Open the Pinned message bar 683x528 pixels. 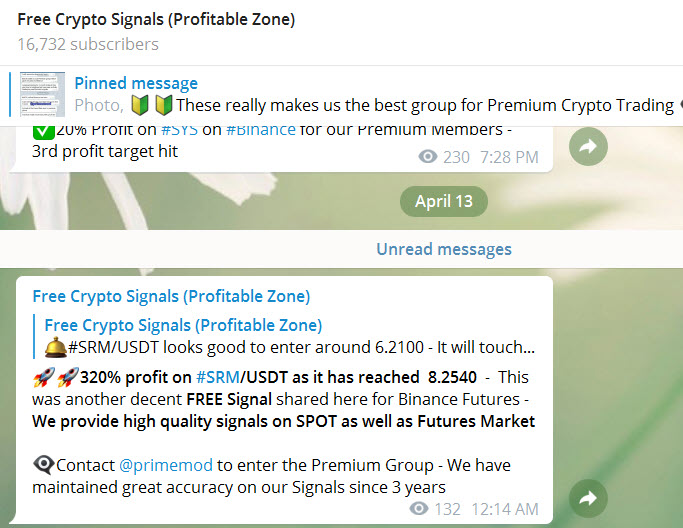(342, 95)
